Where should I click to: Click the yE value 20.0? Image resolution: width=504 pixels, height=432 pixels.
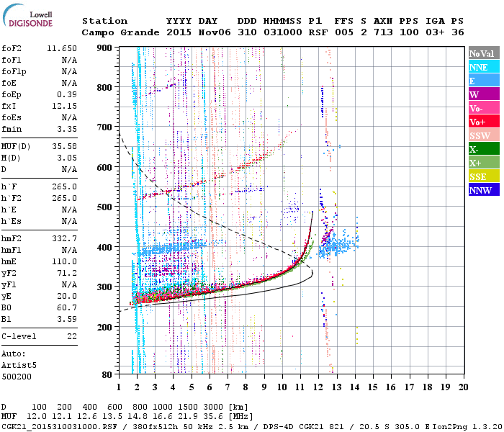coord(67,297)
